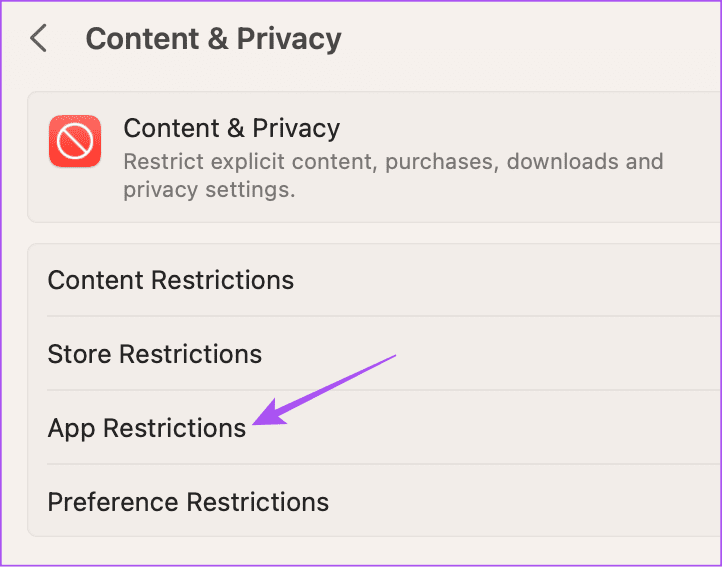The image size is (722, 567).
Task: Click the Content & Privacy card heading
Action: (x=231, y=128)
